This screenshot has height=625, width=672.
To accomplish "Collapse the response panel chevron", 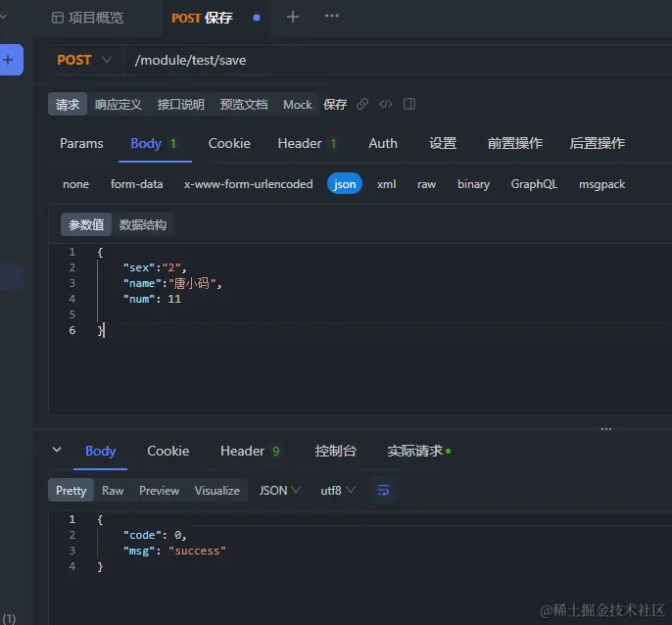I will 57,450.
